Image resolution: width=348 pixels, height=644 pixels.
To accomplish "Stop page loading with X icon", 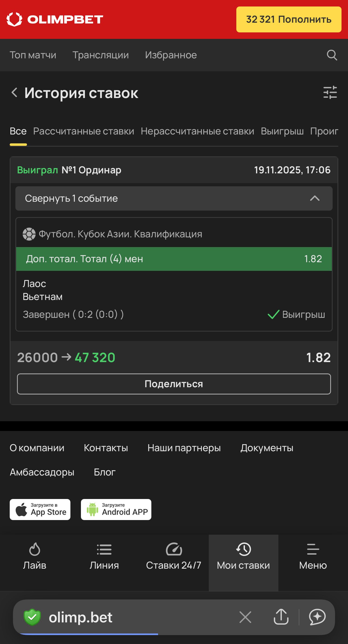I will coord(245,617).
